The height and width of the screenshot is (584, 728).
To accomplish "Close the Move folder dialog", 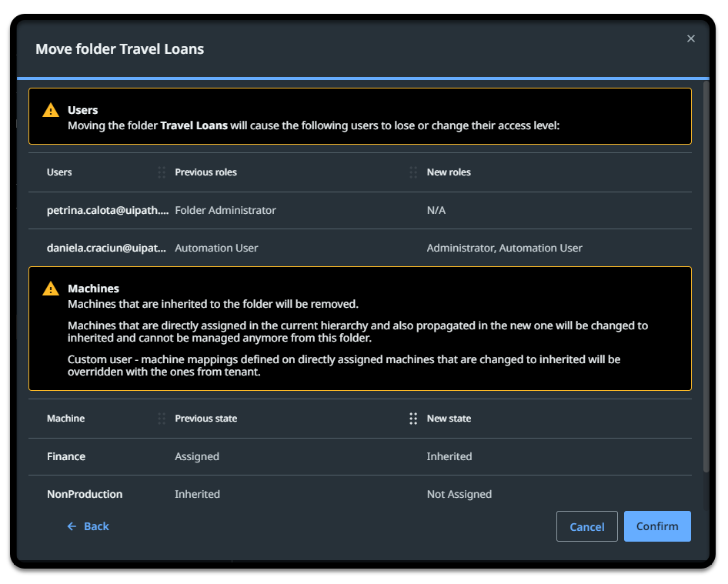I will (690, 38).
